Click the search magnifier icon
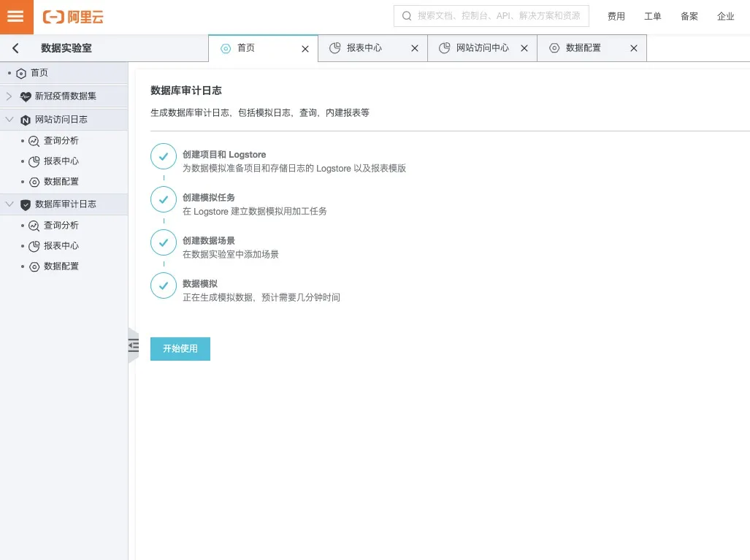The width and height of the screenshot is (750, 560). [x=407, y=16]
